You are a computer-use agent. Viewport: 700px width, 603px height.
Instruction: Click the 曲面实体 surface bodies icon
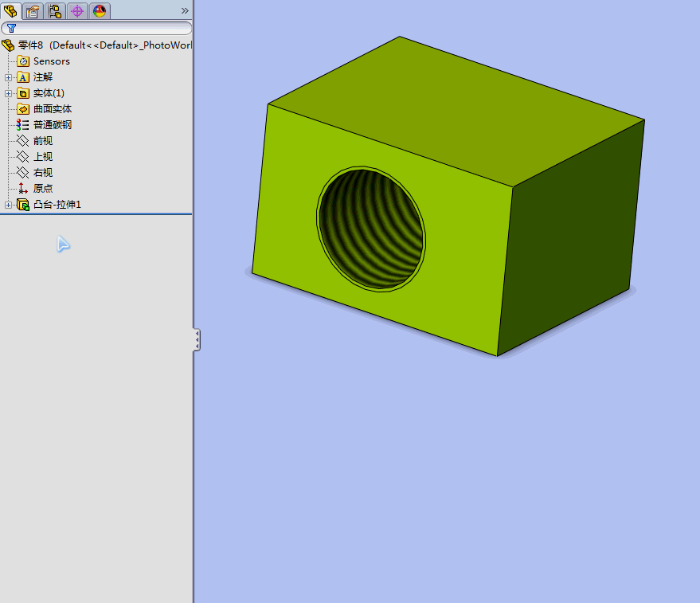click(23, 109)
